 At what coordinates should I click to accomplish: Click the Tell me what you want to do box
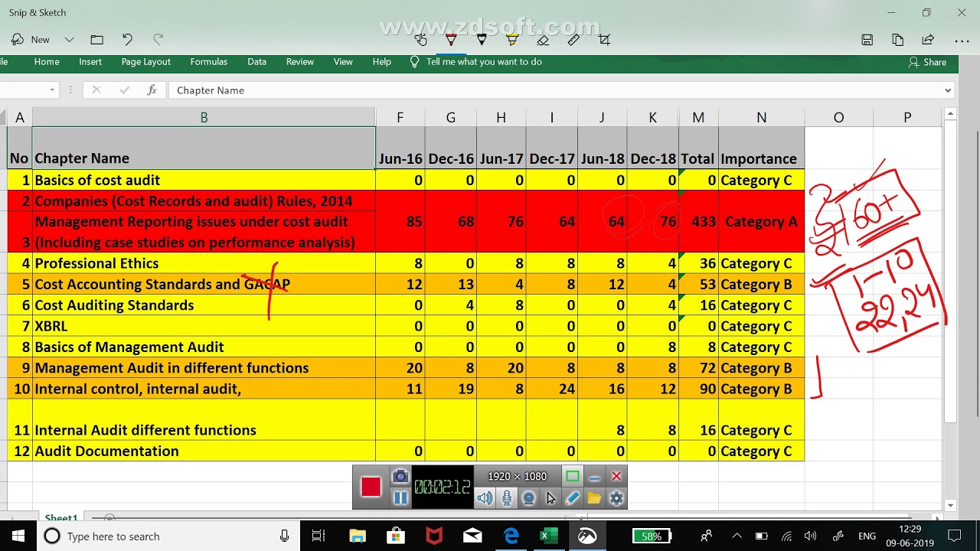pyautogui.click(x=476, y=62)
